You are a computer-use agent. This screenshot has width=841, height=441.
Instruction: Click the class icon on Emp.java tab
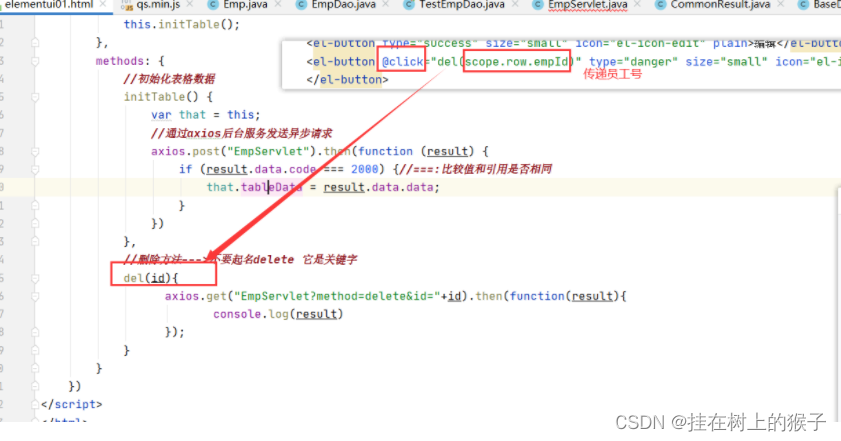[213, 5]
